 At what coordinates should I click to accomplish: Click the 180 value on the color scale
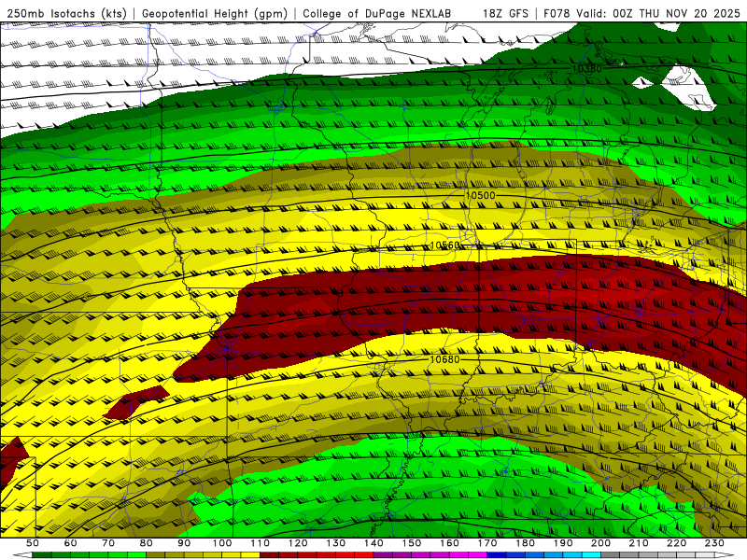coord(525,543)
